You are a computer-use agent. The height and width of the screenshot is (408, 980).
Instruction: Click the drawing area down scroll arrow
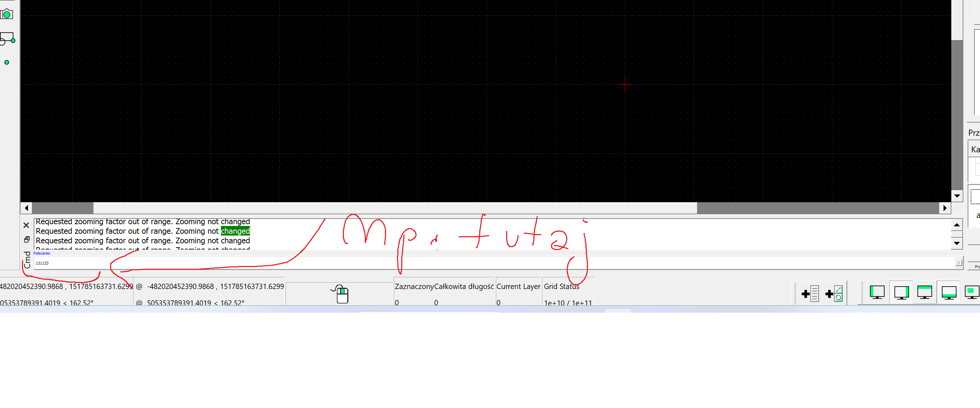pyautogui.click(x=957, y=196)
